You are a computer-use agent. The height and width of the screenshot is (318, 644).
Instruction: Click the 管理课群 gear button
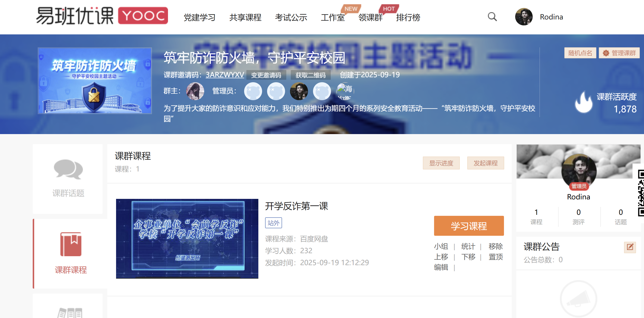(x=619, y=53)
